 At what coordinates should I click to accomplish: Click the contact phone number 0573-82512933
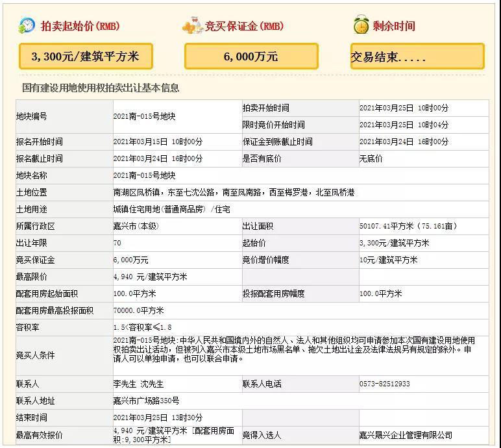(x=385, y=384)
